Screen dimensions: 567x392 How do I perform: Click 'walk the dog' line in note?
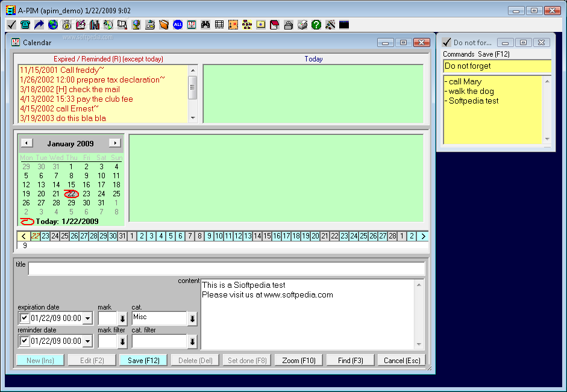[x=469, y=92]
